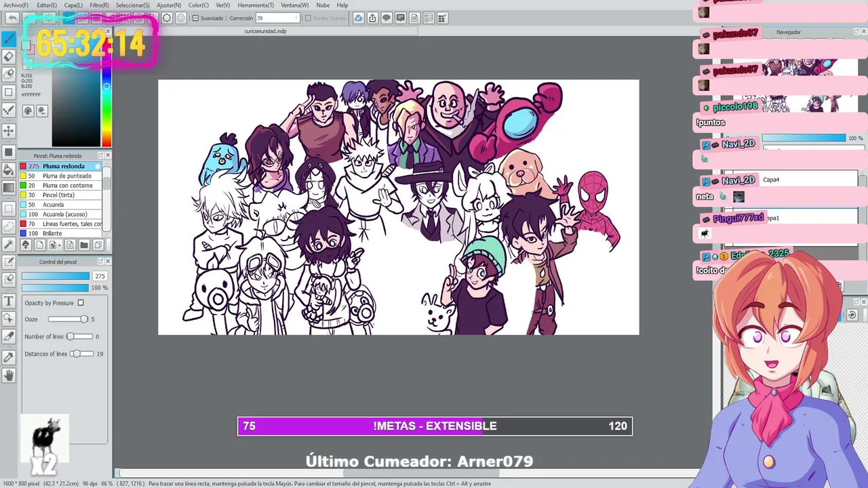Select the dashed-outline Eraser tool
The image size is (868, 488).
pos(9,74)
